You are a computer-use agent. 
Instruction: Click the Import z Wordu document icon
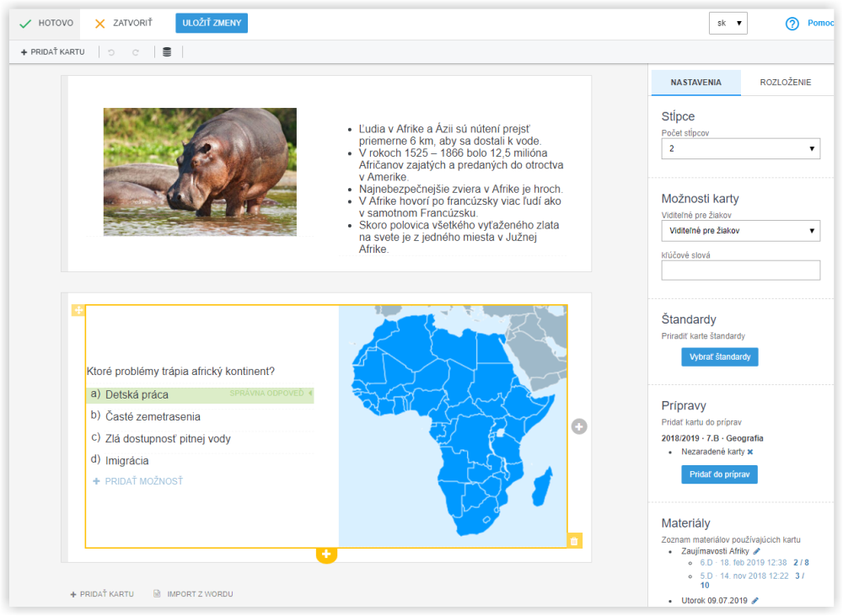[x=157, y=594]
